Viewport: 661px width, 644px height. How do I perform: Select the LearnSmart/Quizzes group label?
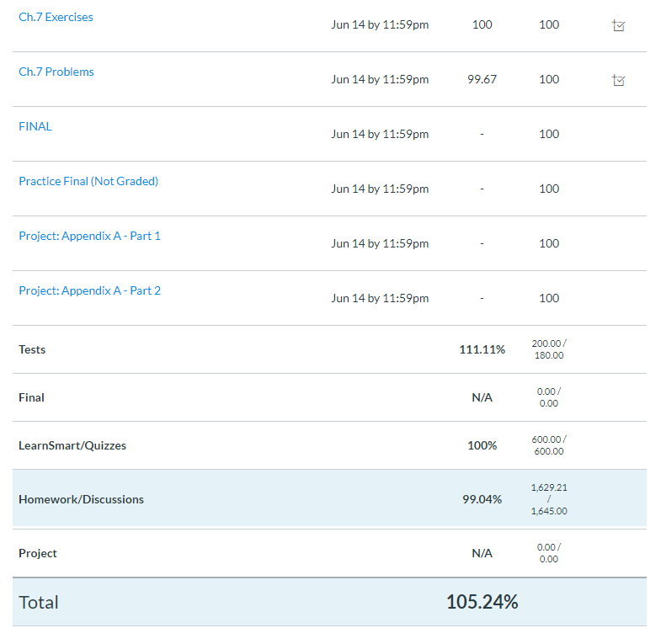pyautogui.click(x=72, y=445)
